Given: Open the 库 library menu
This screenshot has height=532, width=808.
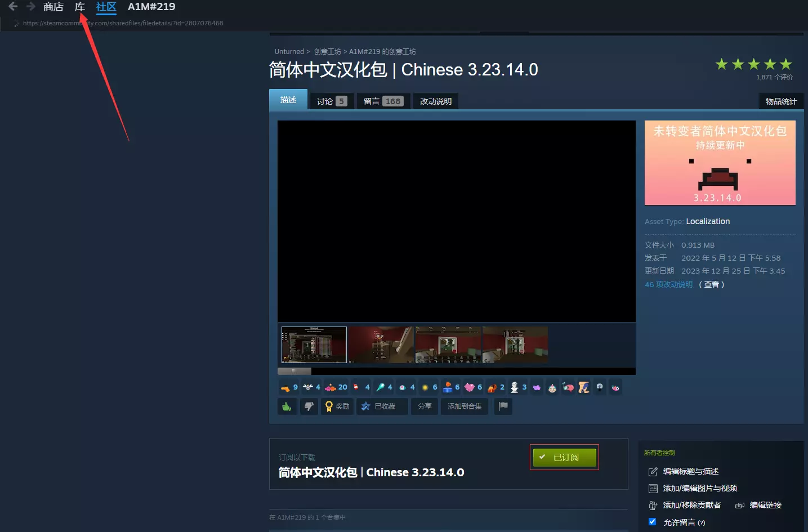Looking at the screenshot, I should 80,7.
